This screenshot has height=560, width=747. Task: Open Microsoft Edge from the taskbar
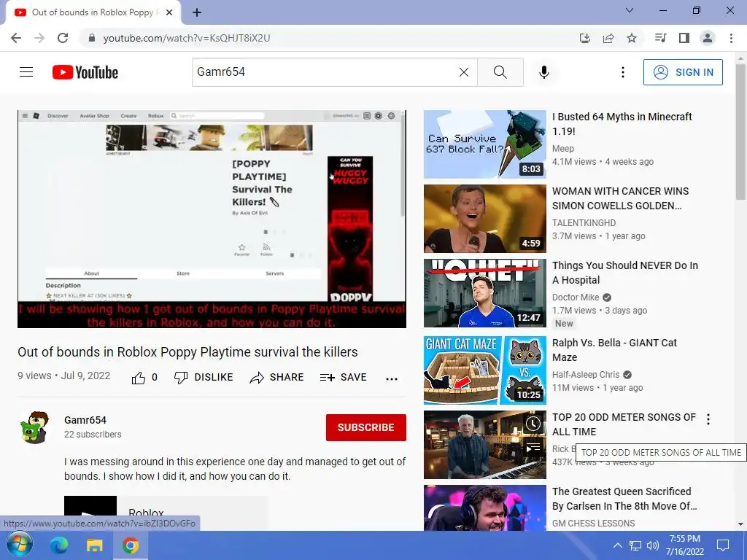tap(59, 545)
